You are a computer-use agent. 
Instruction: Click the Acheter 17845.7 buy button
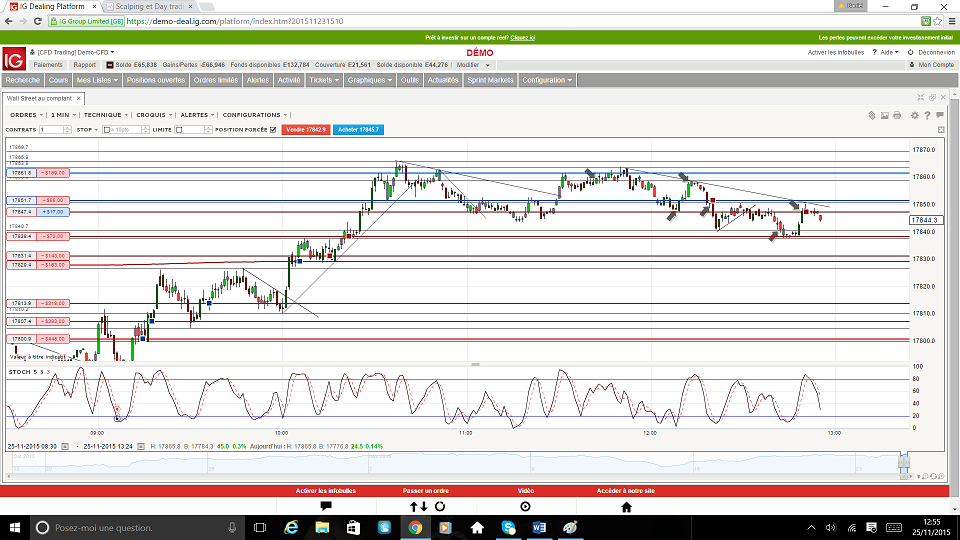coord(358,130)
